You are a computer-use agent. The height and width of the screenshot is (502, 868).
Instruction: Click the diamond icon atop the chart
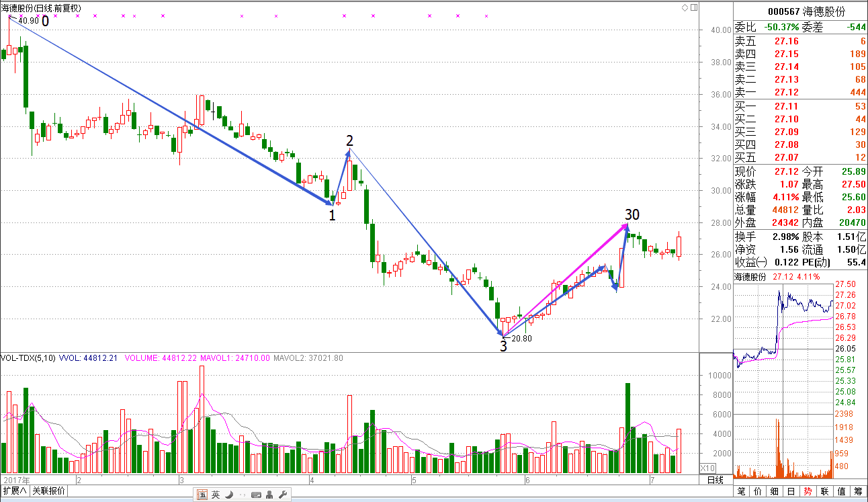point(685,7)
